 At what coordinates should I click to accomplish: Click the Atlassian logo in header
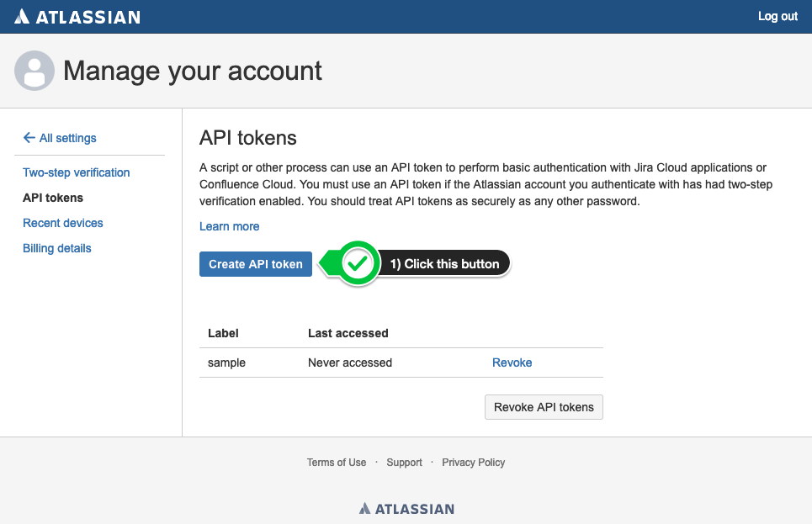click(x=77, y=17)
